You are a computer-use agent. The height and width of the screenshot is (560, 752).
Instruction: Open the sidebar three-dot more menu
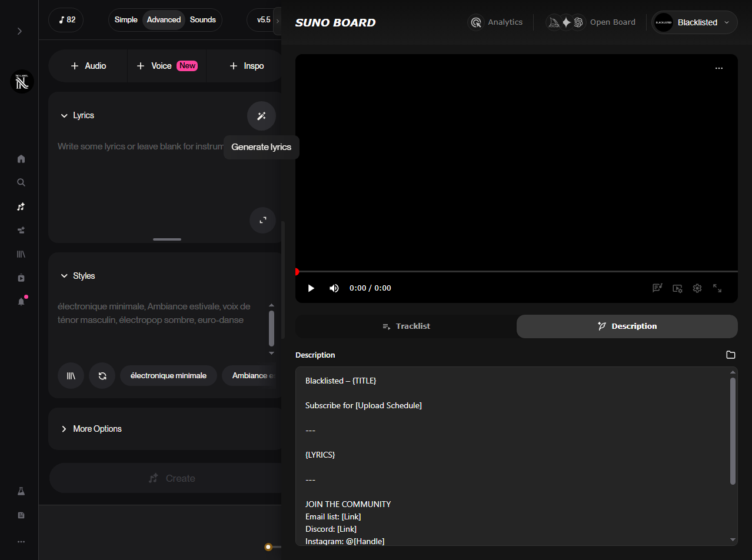point(21,542)
